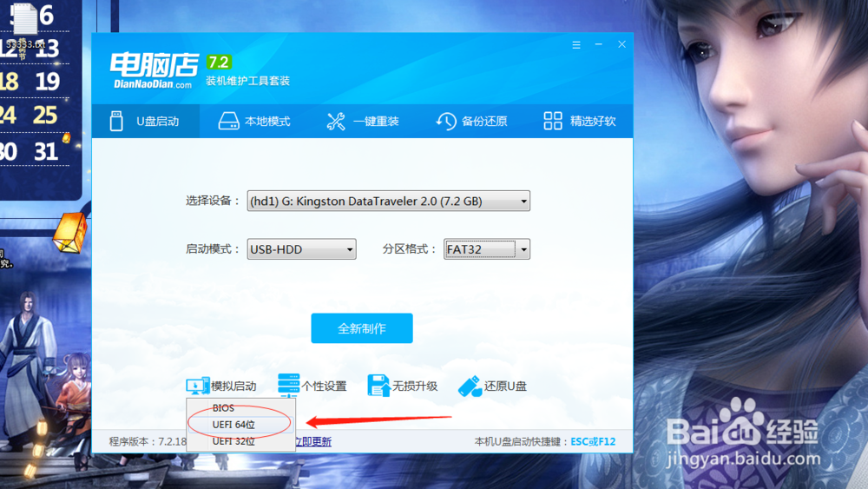Click the hard disk icon in the 本地模式 tab
Image resolution: width=868 pixels, height=489 pixels.
point(228,121)
